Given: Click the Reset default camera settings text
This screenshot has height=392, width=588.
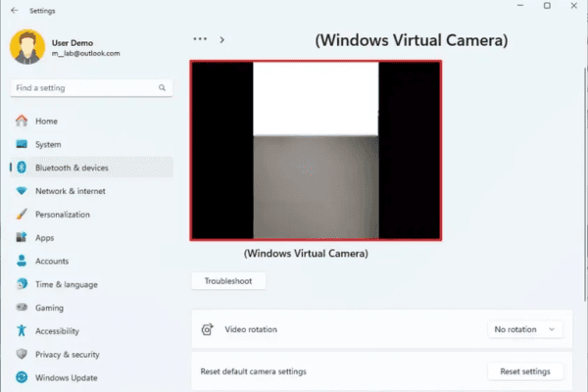Looking at the screenshot, I should [254, 371].
